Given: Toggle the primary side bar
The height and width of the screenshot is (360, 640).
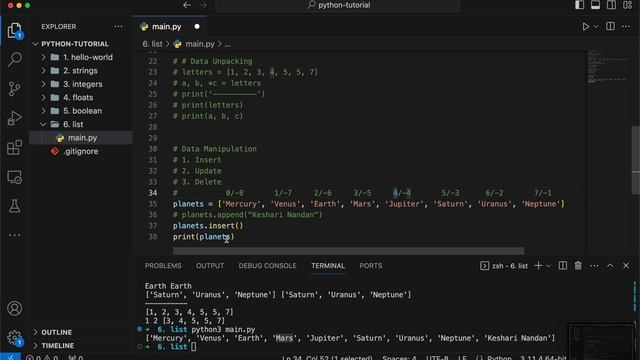Looking at the screenshot, I should point(579,5).
